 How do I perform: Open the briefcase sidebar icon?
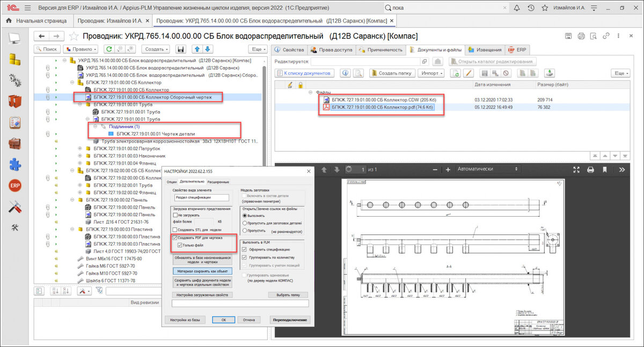[x=15, y=143]
